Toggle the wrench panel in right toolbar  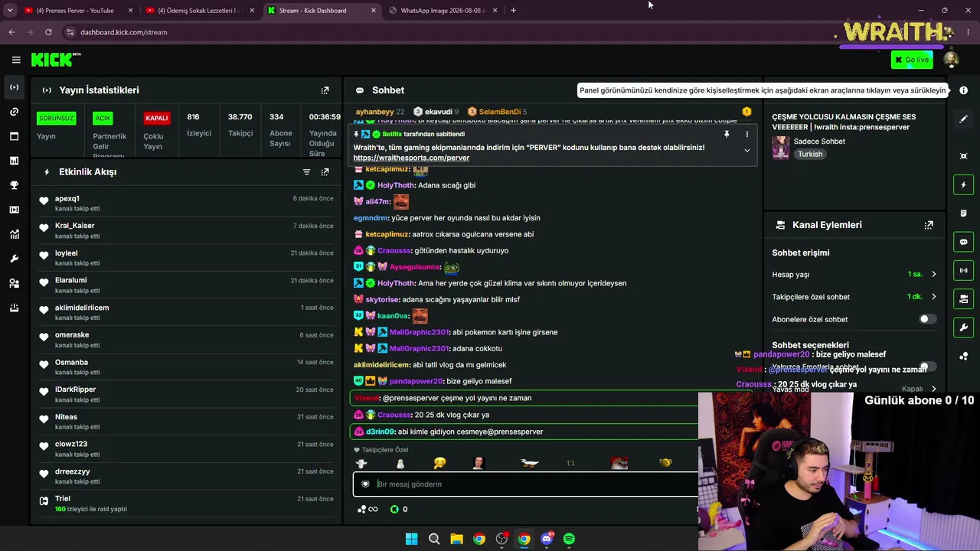click(963, 328)
